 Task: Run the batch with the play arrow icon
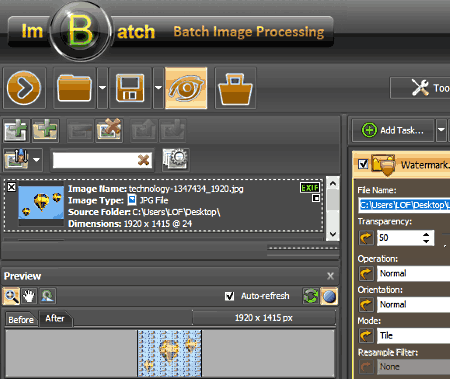pyautogui.click(x=24, y=88)
